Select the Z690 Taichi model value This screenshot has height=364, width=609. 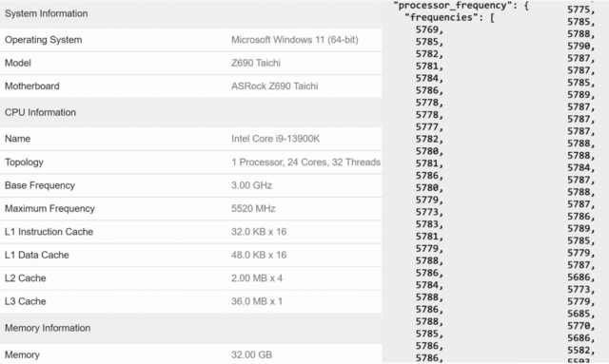256,63
